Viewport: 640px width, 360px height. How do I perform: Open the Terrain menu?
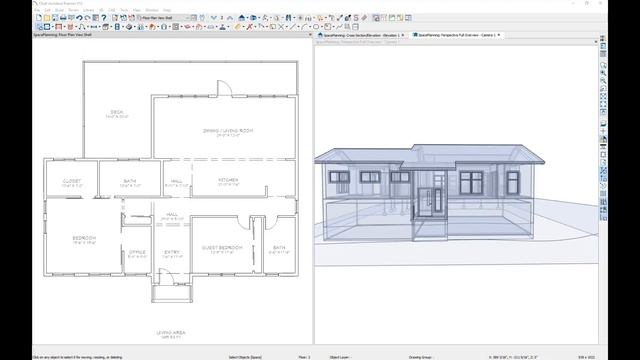pos(73,10)
